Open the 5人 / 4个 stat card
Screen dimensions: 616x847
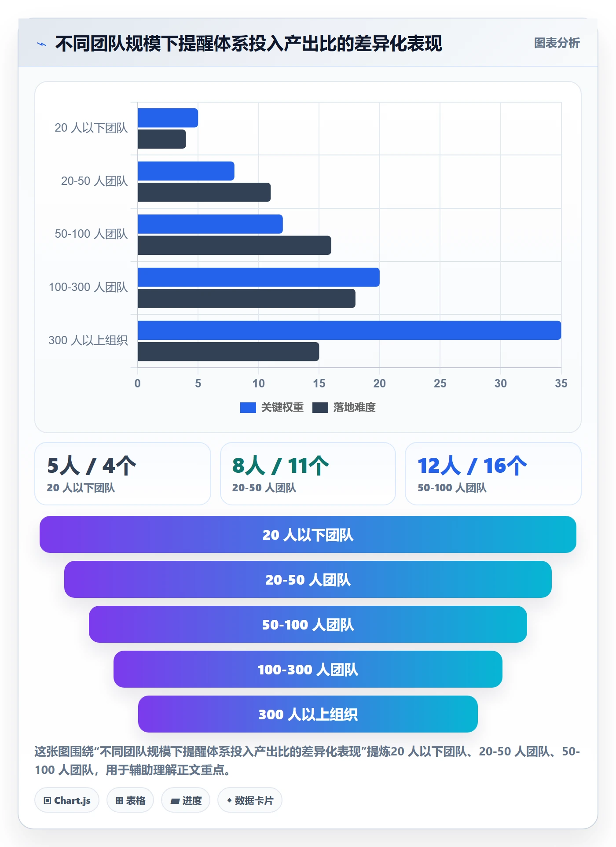(123, 474)
